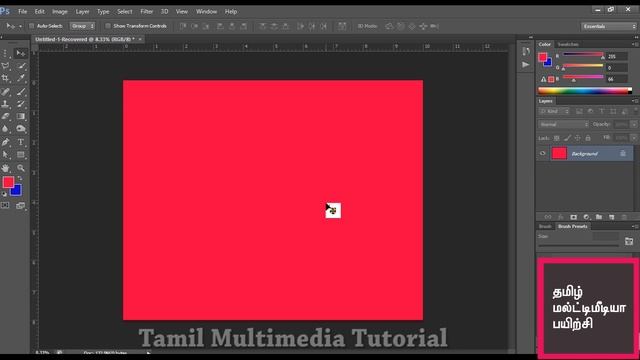Open the Layers panel flyout menu
Image resolution: width=640 pixels, height=360 pixels.
click(x=635, y=101)
